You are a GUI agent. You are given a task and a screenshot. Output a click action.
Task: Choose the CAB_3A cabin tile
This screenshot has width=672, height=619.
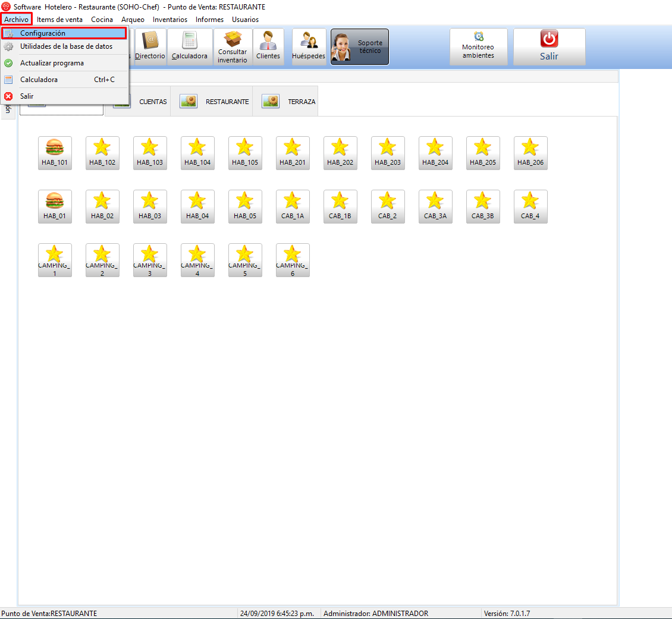[x=435, y=206]
